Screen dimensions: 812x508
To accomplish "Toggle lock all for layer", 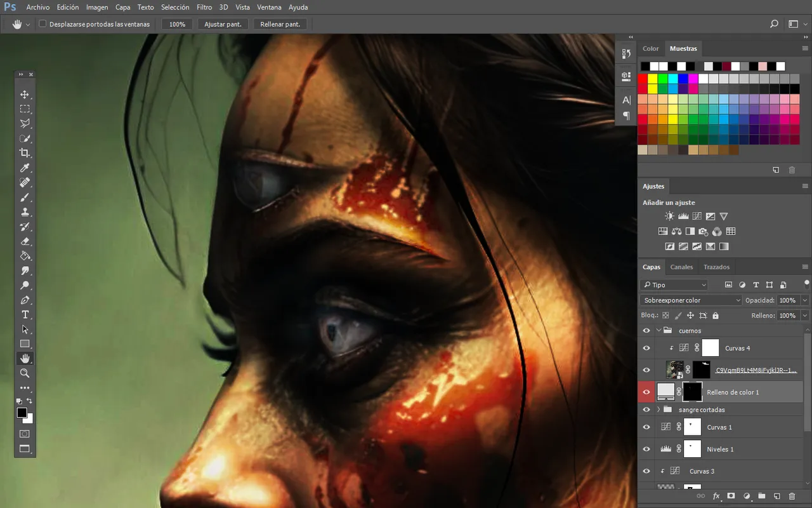I will [x=716, y=316].
